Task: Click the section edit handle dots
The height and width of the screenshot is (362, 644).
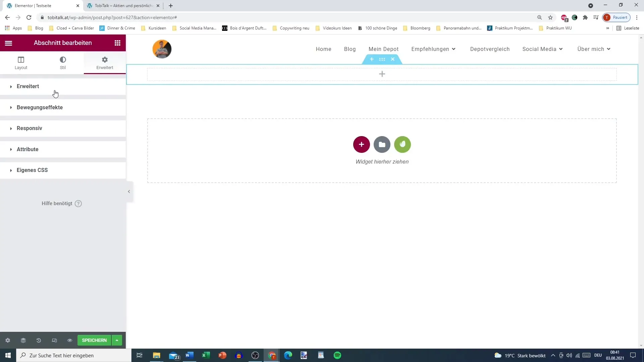Action: [382, 59]
